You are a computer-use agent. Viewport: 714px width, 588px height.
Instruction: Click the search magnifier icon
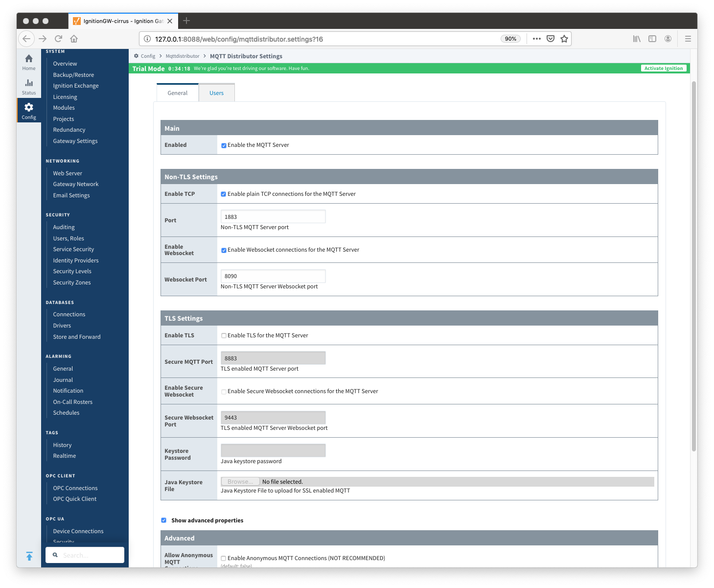pyautogui.click(x=55, y=555)
